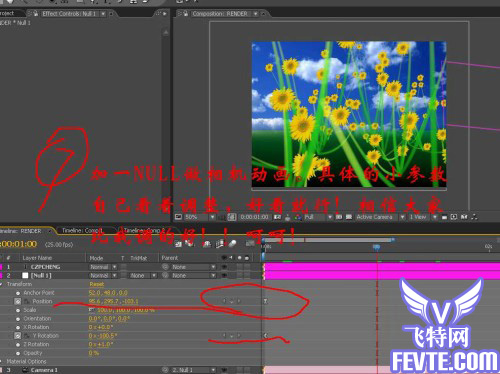The image size is (500, 374).
Task: Open Parent dropdown for Camera 1 layer
Action: tap(193, 370)
